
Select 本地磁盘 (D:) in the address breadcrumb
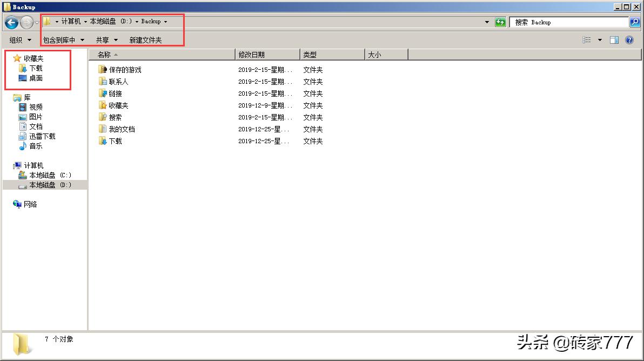click(111, 22)
